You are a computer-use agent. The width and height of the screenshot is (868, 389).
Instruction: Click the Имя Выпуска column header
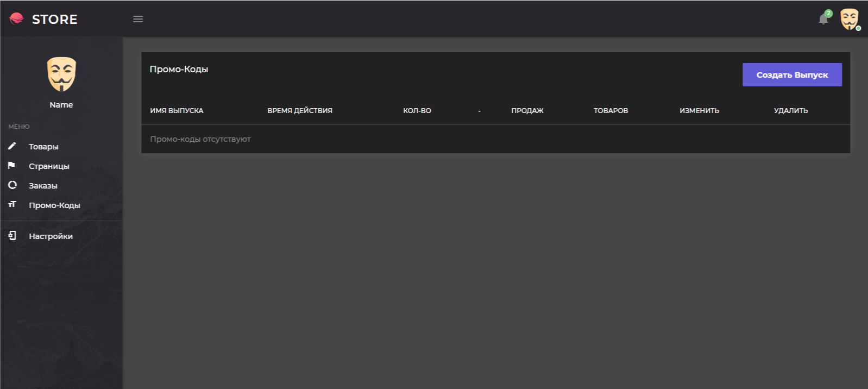[x=177, y=111]
